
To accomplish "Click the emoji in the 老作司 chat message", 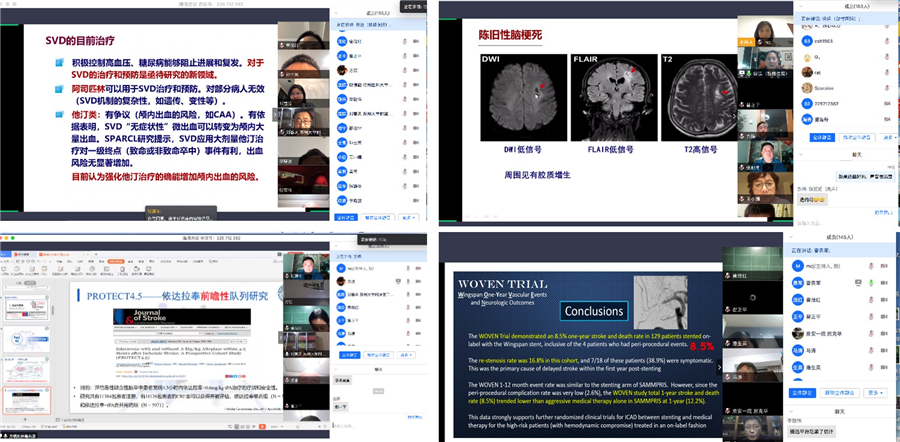I will tap(822, 200).
